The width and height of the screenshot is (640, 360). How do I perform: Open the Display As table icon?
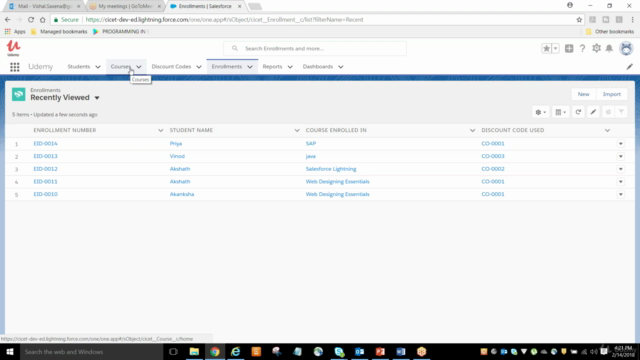pos(560,112)
